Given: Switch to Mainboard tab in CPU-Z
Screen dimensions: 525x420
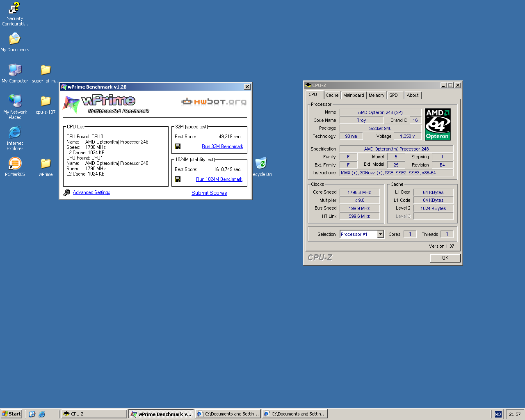Looking at the screenshot, I should pos(354,95).
